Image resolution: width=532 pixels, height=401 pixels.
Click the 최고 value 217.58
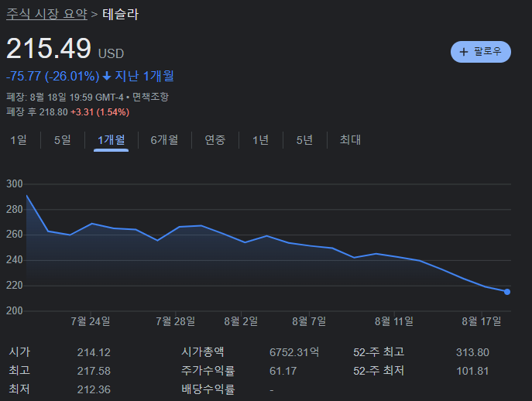[94, 371]
